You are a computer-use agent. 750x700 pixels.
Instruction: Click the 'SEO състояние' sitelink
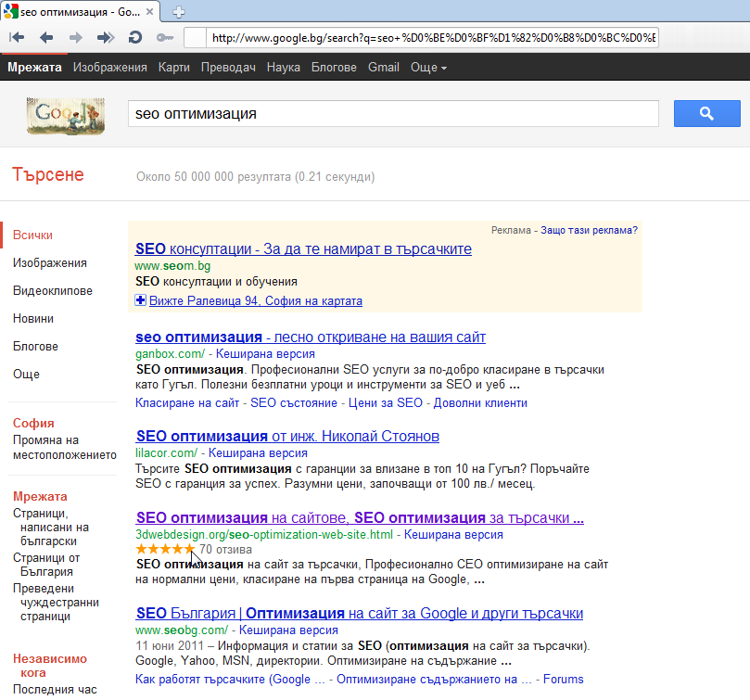pyautogui.click(x=294, y=403)
